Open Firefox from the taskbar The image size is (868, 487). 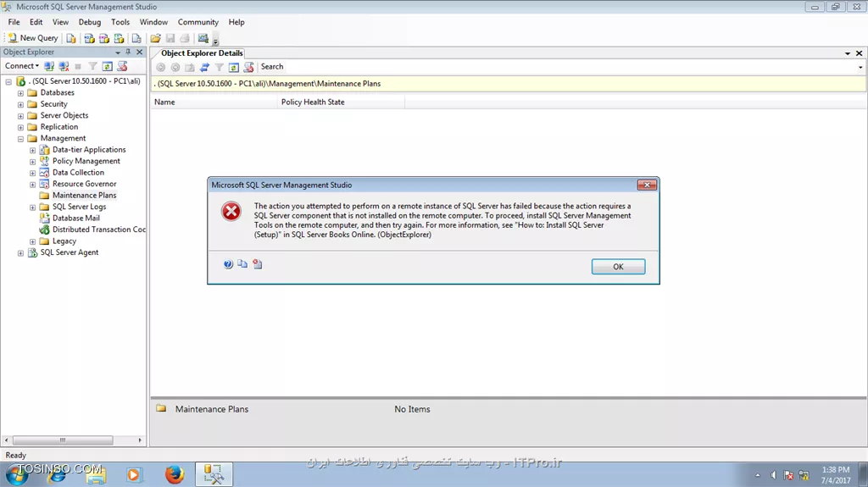[x=174, y=474]
